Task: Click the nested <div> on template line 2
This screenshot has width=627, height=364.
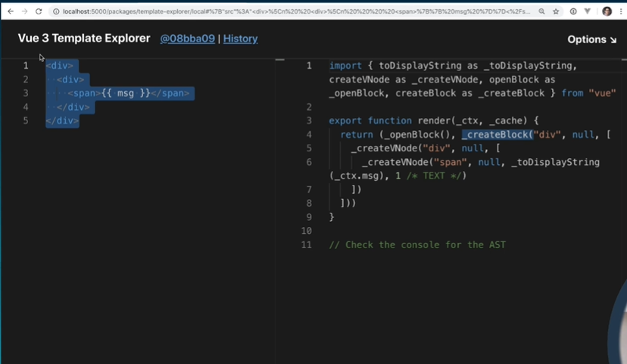Action: click(70, 79)
